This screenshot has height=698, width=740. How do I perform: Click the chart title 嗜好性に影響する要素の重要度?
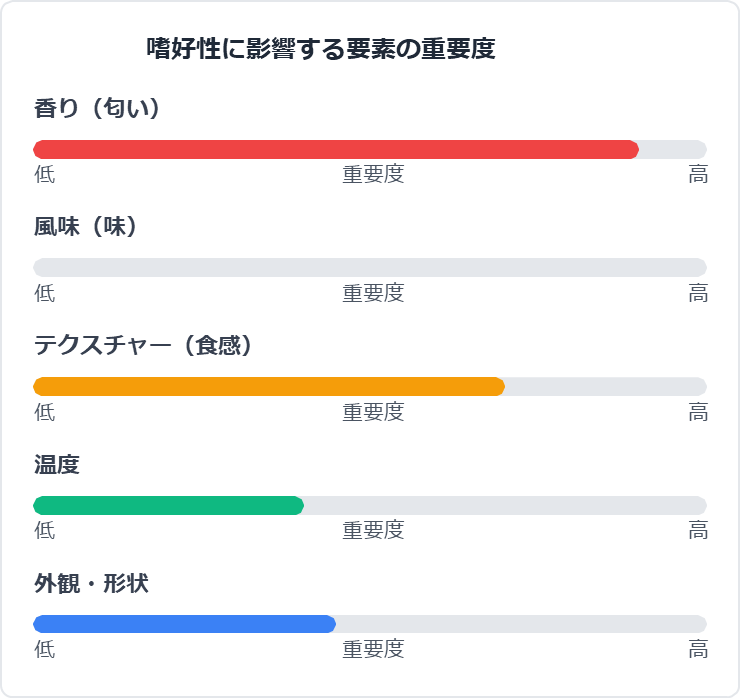pyautogui.click(x=321, y=49)
